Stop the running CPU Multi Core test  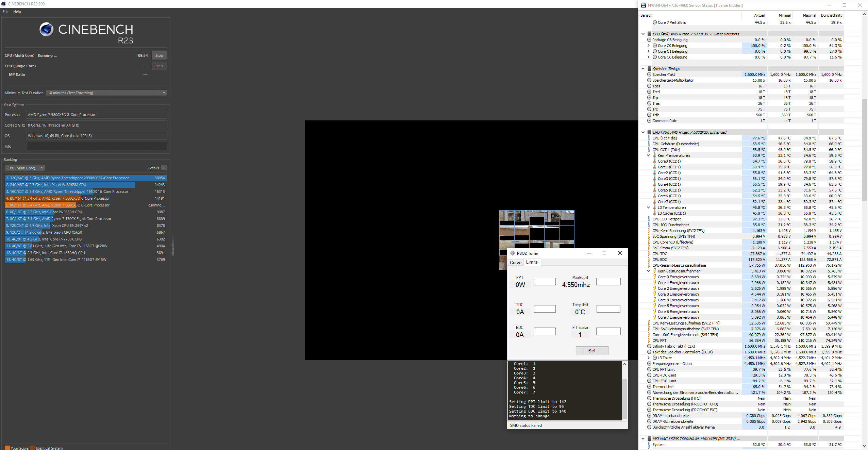[x=159, y=55]
